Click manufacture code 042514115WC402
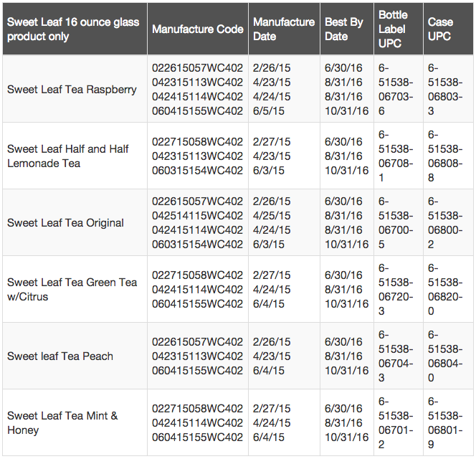This screenshot has width=476, height=459. click(197, 216)
